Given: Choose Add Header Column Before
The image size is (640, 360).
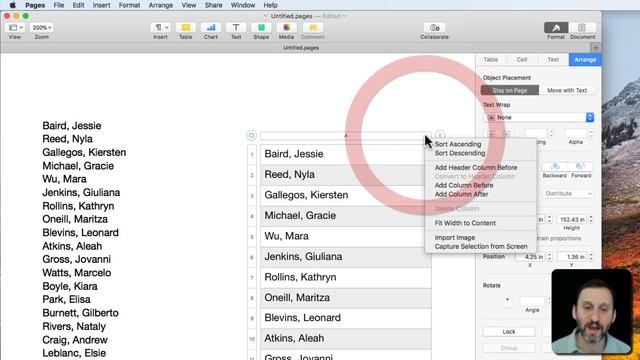Looking at the screenshot, I should point(476,167).
